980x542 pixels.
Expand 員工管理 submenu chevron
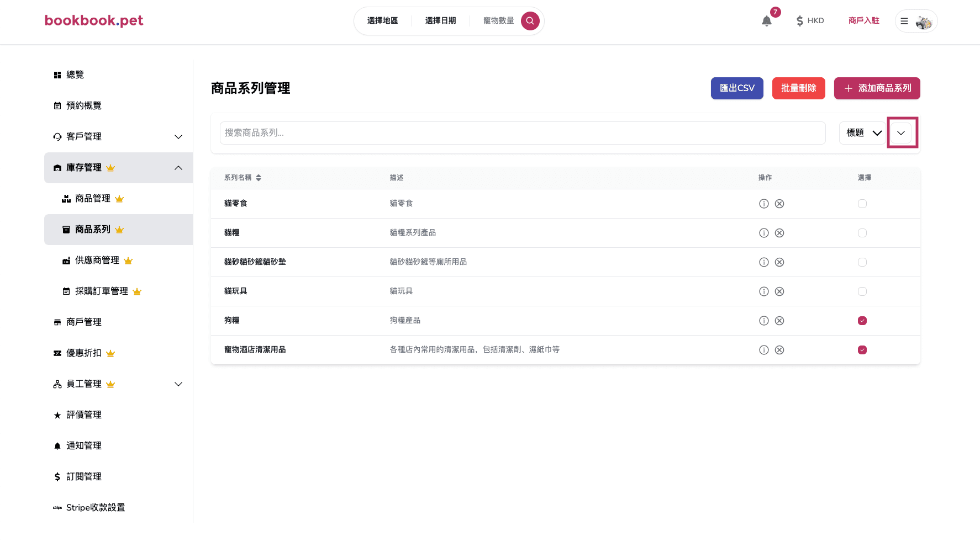pyautogui.click(x=178, y=384)
